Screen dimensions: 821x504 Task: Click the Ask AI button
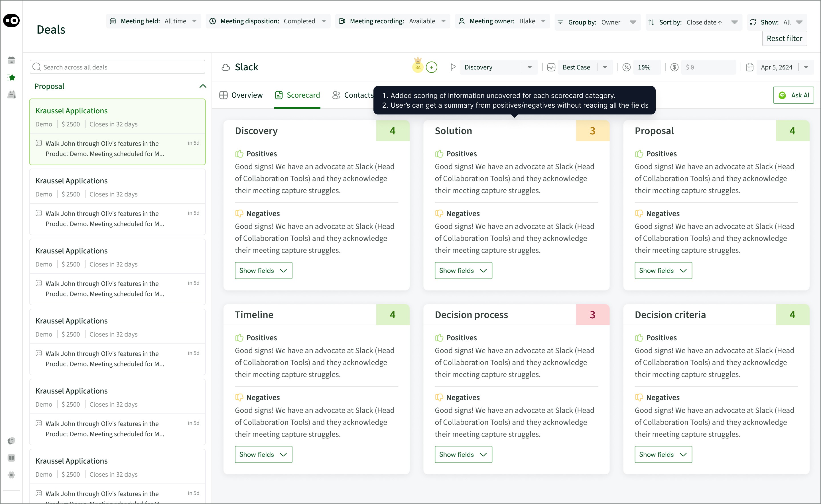click(x=793, y=95)
